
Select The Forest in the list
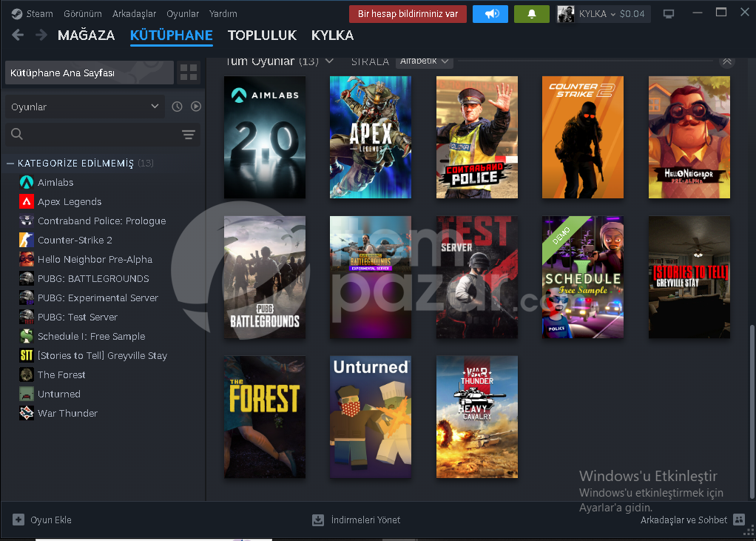(x=61, y=374)
